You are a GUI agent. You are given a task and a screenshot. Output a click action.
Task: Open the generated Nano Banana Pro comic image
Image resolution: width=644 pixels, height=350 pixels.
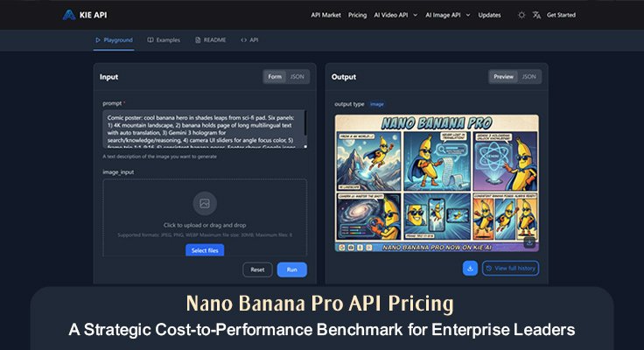pyautogui.click(x=437, y=183)
